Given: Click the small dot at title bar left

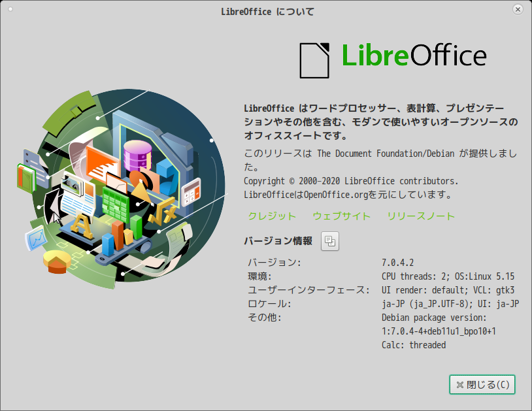Looking at the screenshot, I should pyautogui.click(x=10, y=9).
